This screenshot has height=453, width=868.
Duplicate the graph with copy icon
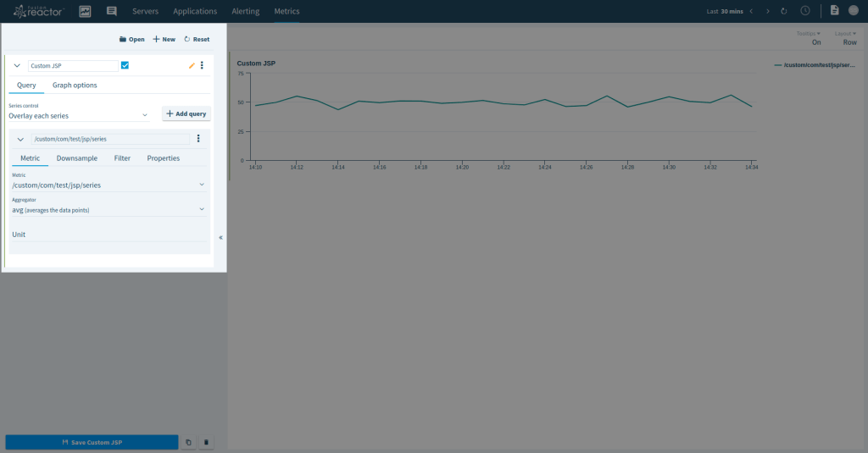point(188,443)
